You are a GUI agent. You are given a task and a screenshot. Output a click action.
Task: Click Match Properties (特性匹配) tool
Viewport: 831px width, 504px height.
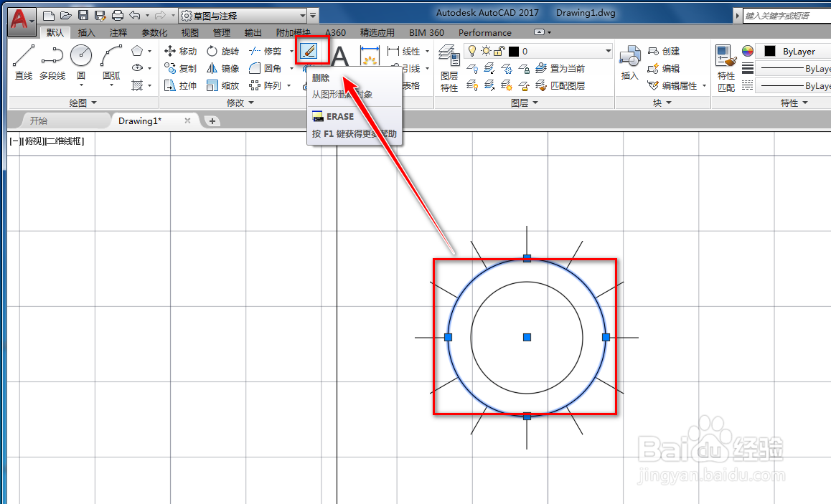(726, 68)
